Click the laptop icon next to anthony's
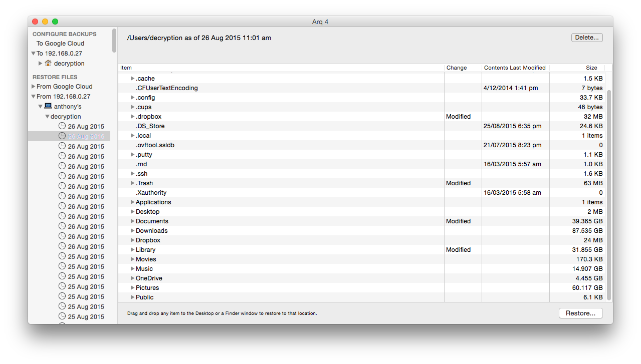This screenshot has height=364, width=641. click(x=48, y=106)
